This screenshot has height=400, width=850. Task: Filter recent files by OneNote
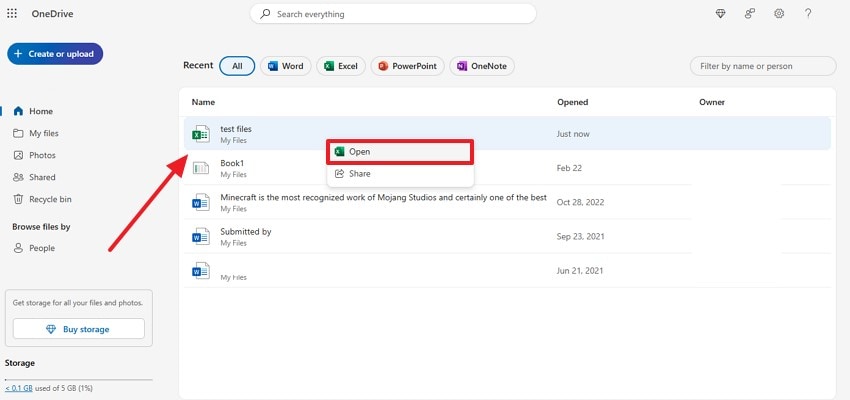point(482,66)
